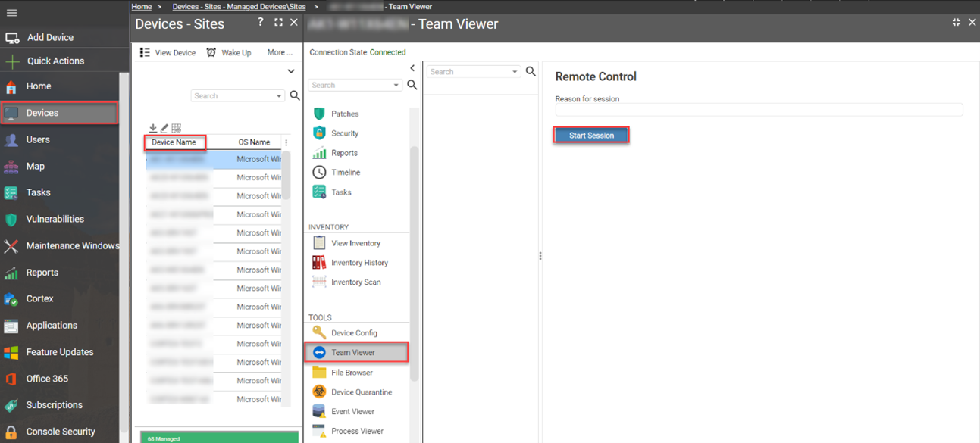Open Users in the sidebar
Screen dimensions: 980x443
pos(38,139)
